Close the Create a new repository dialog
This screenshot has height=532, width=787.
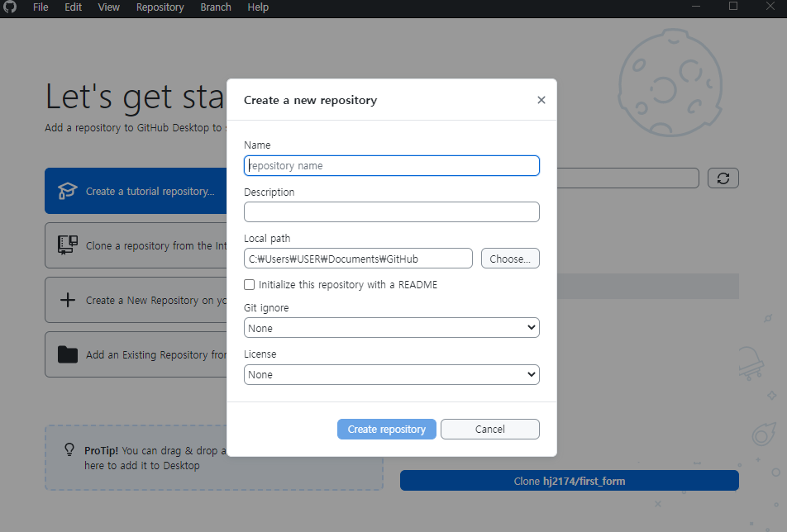click(541, 100)
